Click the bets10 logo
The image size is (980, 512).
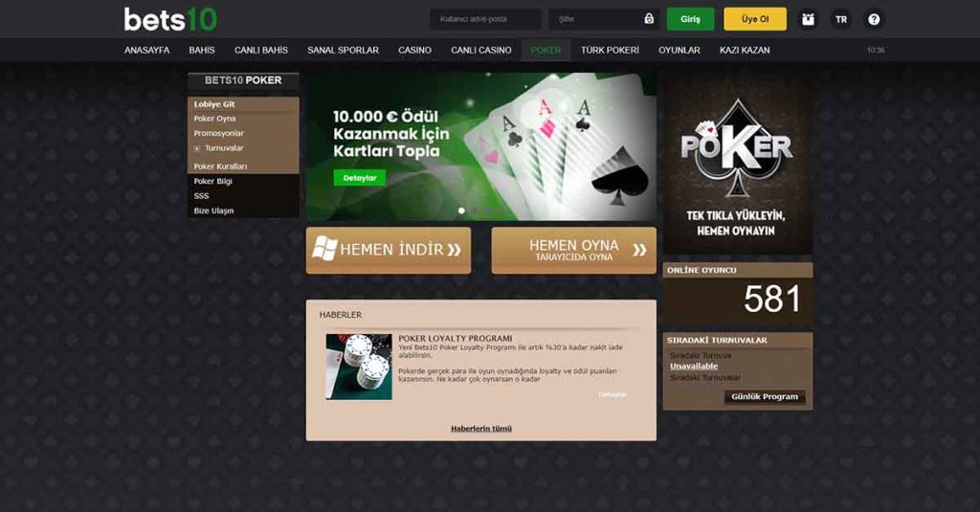tap(170, 19)
